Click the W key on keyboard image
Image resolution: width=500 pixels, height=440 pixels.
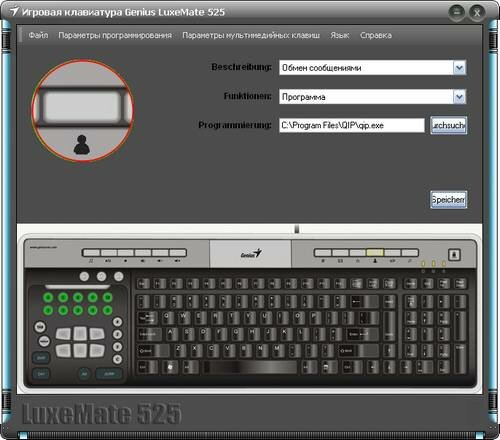(x=185, y=318)
